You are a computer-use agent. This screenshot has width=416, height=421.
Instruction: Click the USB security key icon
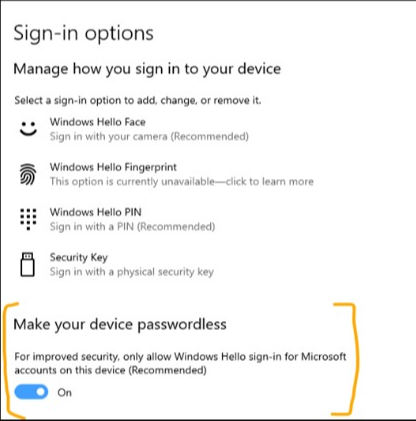click(x=28, y=264)
